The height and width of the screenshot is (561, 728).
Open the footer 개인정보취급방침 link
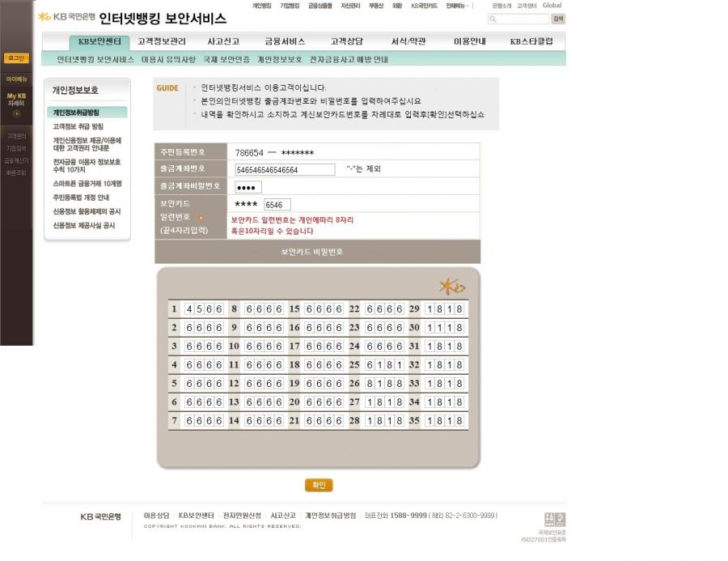[x=331, y=516]
